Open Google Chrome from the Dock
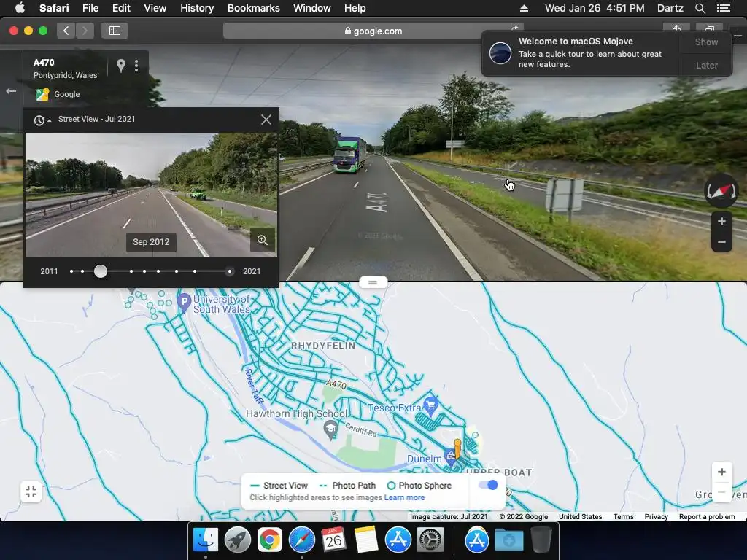Screen dimensions: 747x560 pyautogui.click(x=270, y=540)
